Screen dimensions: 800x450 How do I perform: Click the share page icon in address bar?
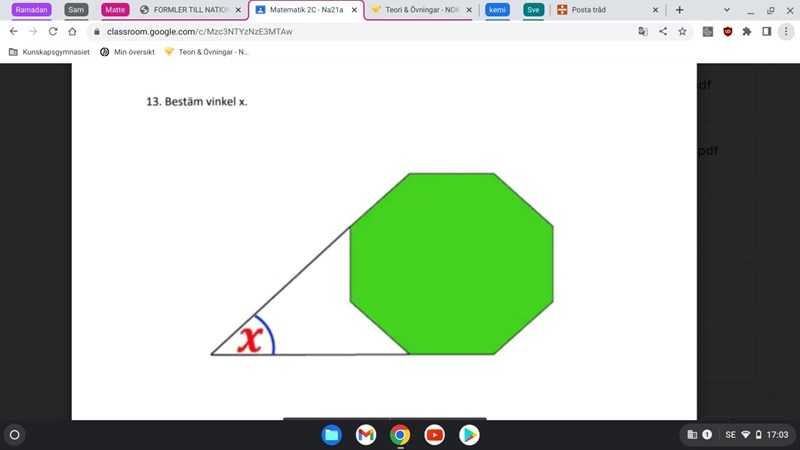(663, 31)
